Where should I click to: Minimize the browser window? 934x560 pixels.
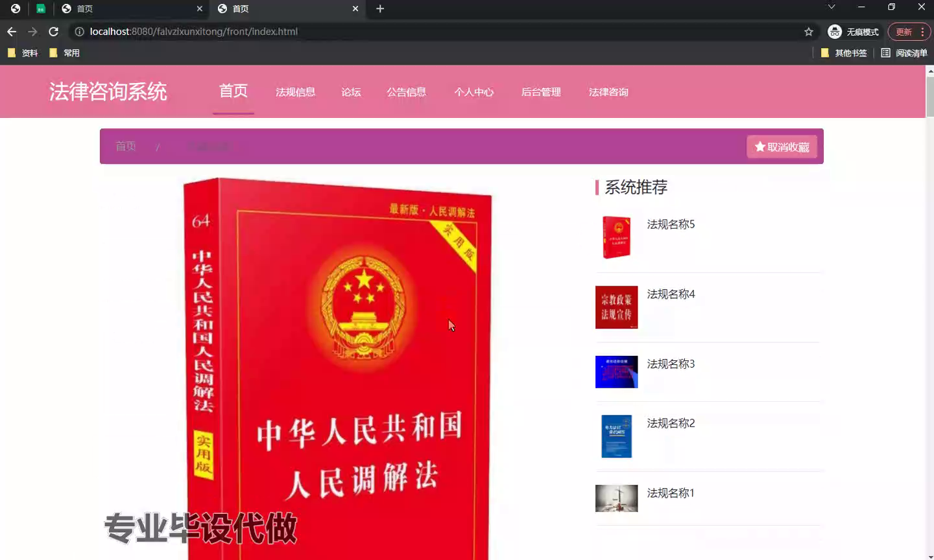[861, 7]
